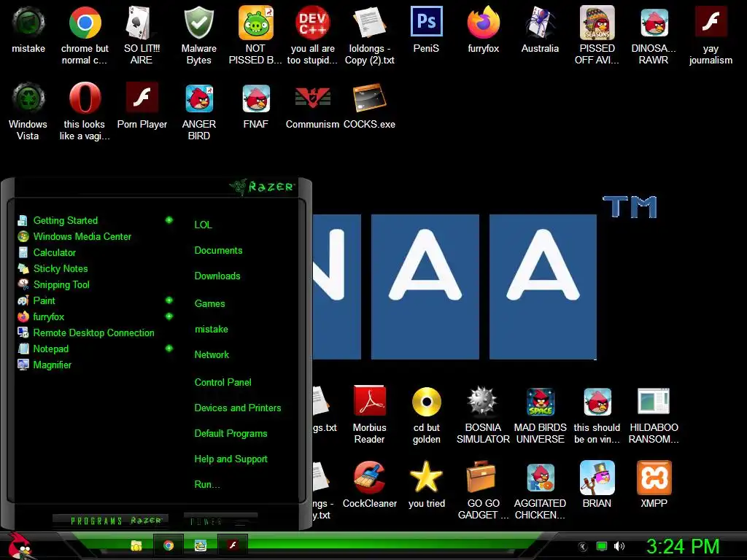Open the 'you tried' star icon

(x=426, y=477)
